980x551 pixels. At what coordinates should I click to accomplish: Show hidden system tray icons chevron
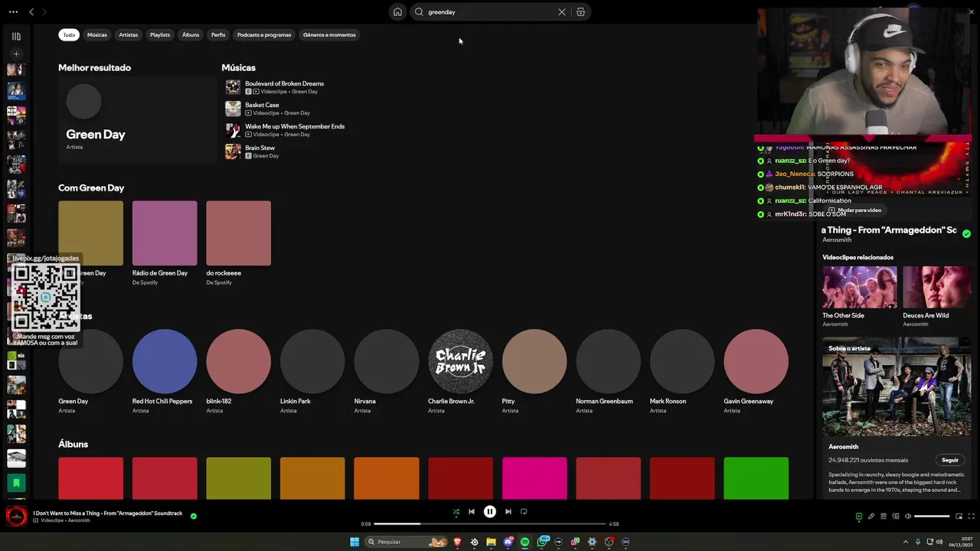click(905, 542)
